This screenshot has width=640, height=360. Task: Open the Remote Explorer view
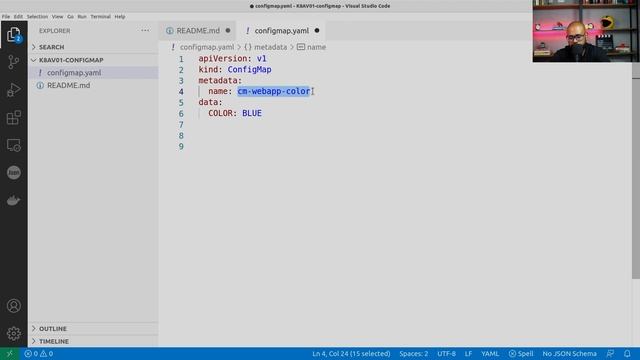13,145
